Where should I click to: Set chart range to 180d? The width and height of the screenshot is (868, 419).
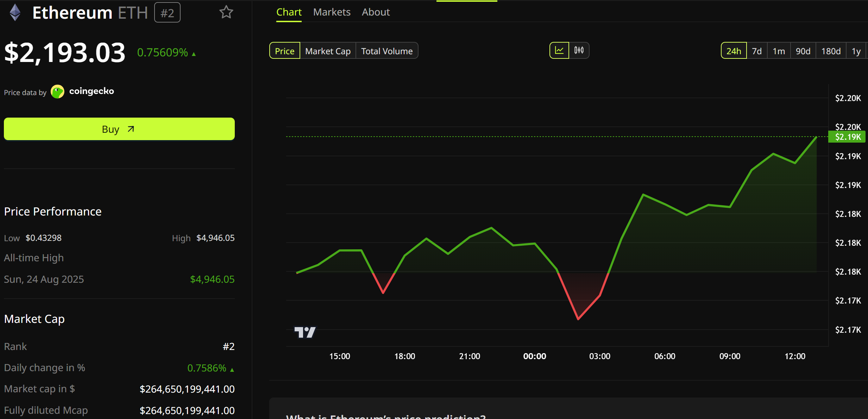831,51
